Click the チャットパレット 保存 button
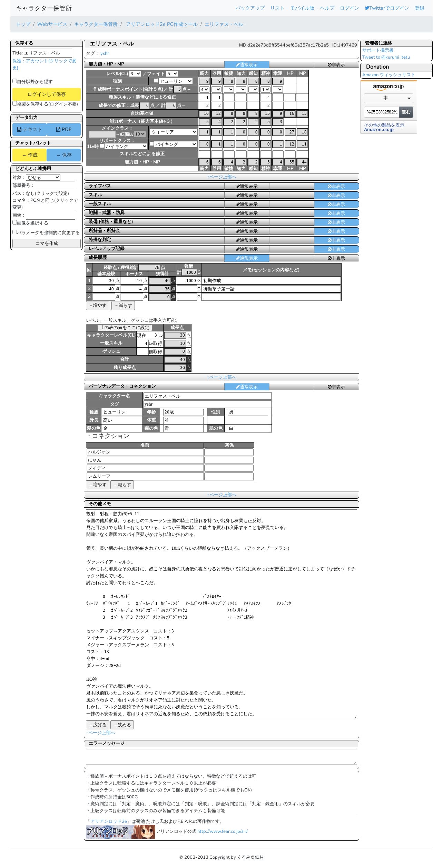The height and width of the screenshot is (868, 443). (64, 155)
